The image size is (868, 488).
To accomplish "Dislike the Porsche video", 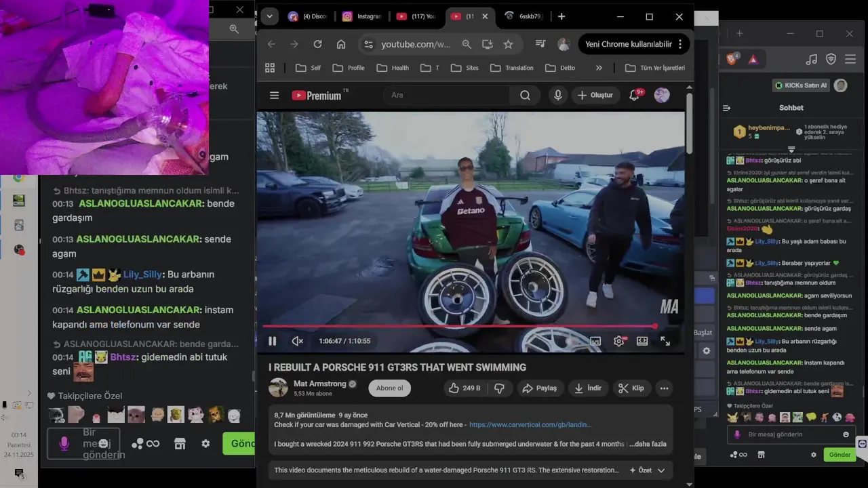I will 499,388.
